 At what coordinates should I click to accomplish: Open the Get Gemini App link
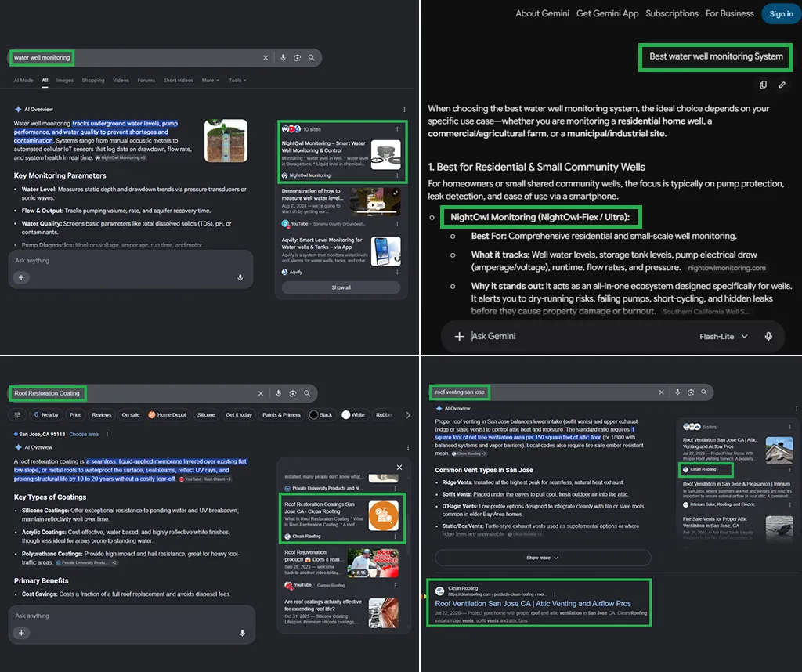[607, 14]
